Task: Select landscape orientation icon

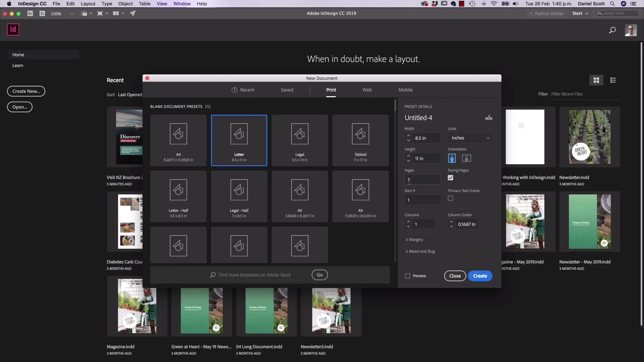Action: [x=466, y=158]
